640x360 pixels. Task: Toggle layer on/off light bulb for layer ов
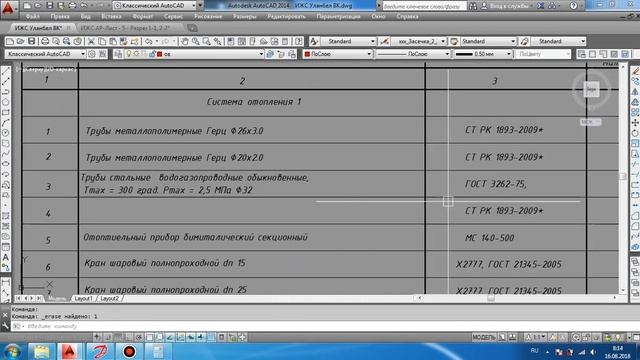[129, 54]
